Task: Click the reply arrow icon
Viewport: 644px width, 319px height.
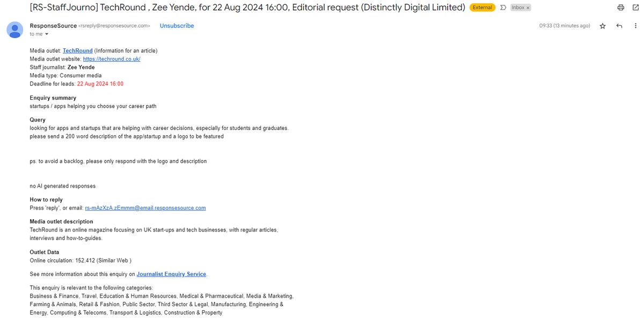Action: click(619, 26)
